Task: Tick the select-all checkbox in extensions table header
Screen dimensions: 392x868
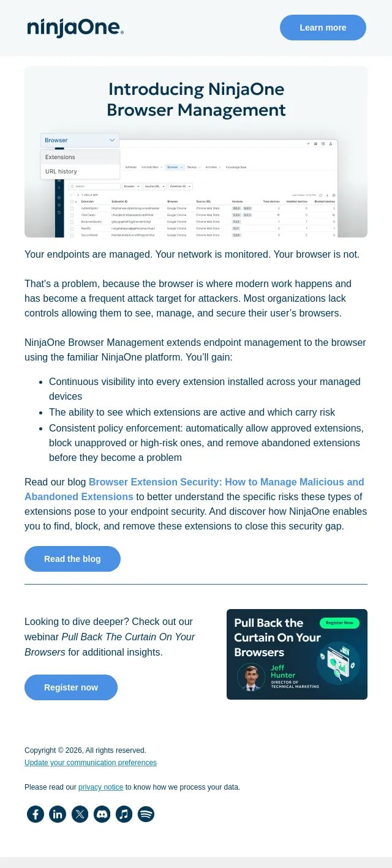Action: 72,201
